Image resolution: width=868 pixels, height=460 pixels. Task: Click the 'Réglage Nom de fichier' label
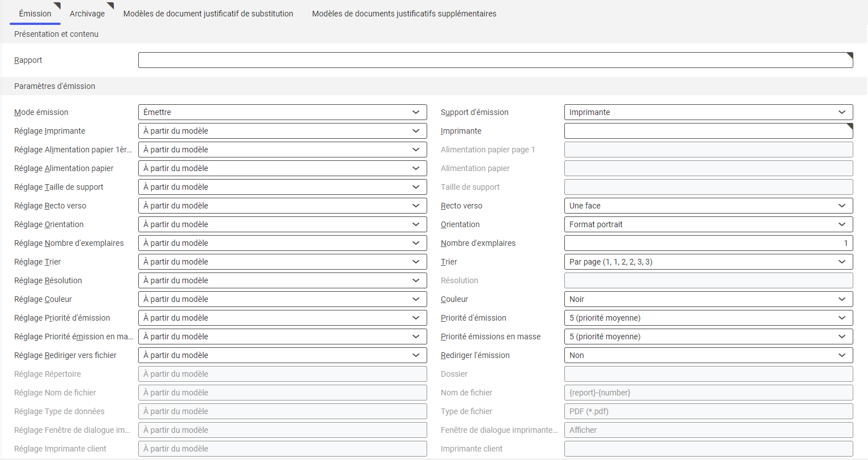pos(55,393)
